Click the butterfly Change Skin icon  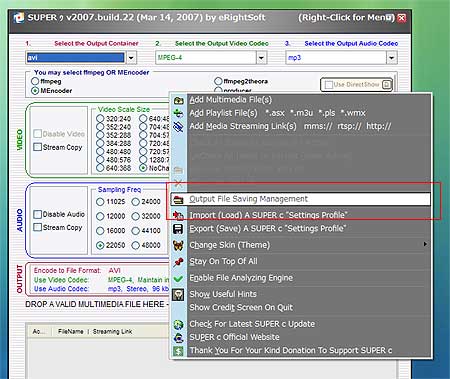178,245
